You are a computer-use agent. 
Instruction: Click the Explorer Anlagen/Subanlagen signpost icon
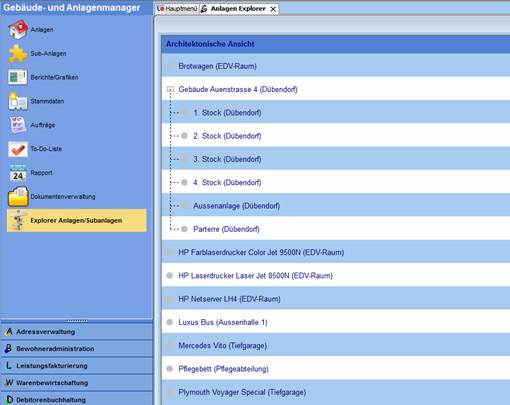click(x=18, y=220)
